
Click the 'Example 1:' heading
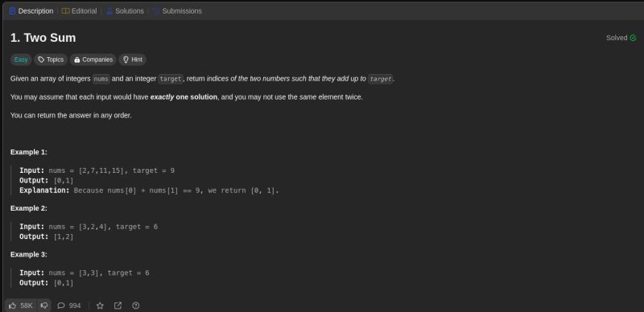29,152
